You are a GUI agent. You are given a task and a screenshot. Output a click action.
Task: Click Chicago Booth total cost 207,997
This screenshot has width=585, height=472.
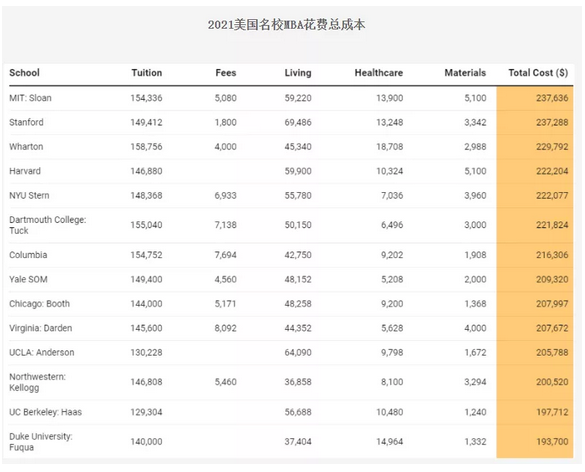(x=552, y=304)
